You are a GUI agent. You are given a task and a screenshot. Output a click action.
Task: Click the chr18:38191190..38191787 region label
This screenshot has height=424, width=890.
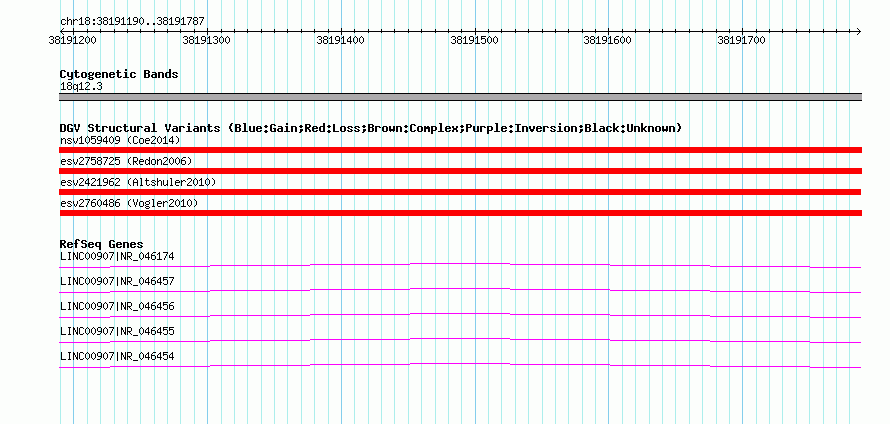[132, 22]
